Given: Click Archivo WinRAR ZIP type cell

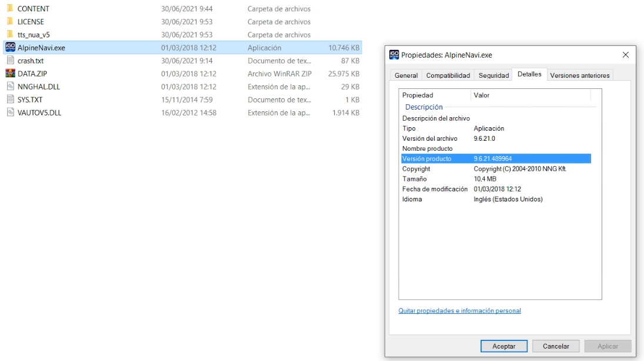Looking at the screenshot, I should tap(279, 74).
